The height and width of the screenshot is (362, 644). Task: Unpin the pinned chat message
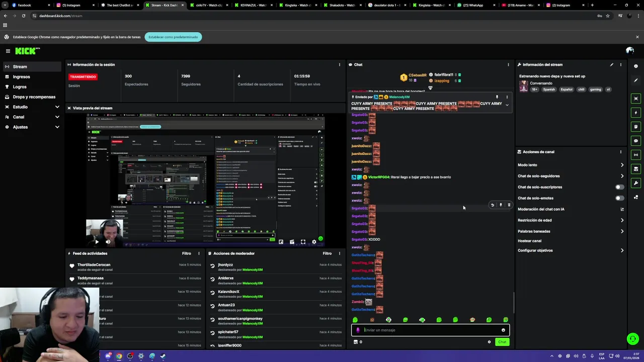point(497,97)
